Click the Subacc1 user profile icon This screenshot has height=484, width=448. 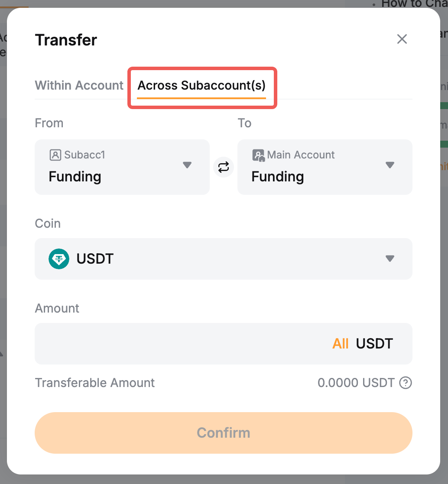(x=55, y=155)
